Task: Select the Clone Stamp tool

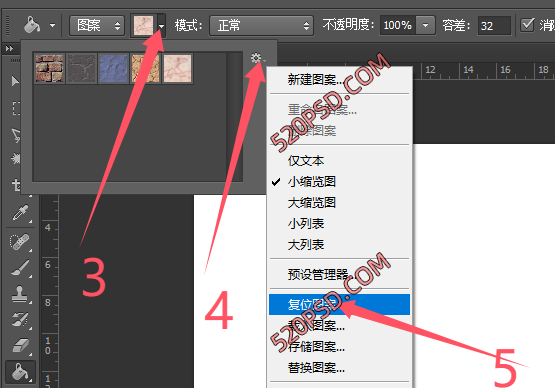Action: tap(20, 294)
